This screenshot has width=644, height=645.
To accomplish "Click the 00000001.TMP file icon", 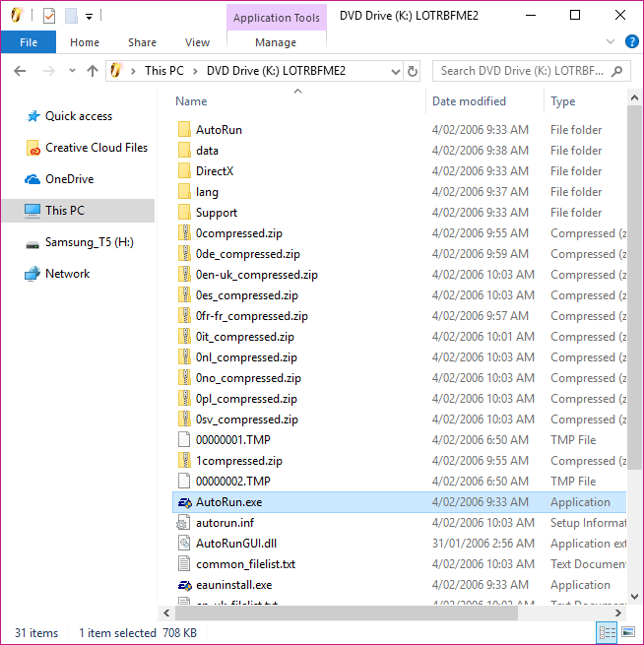I will (x=184, y=440).
